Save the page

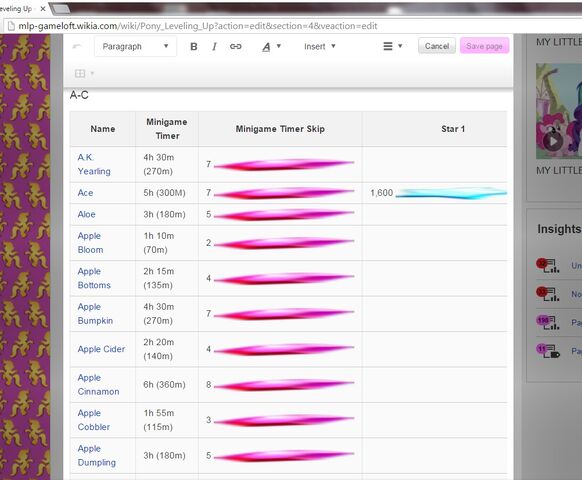tap(484, 46)
